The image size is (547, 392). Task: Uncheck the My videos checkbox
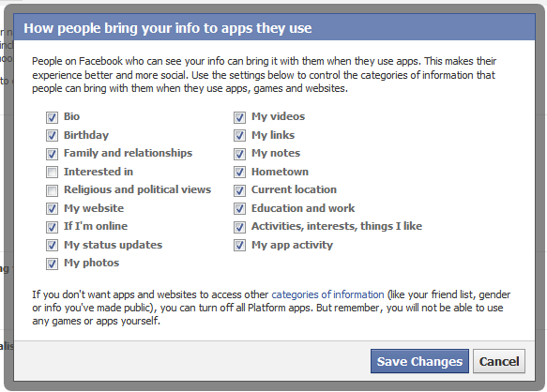(x=239, y=117)
